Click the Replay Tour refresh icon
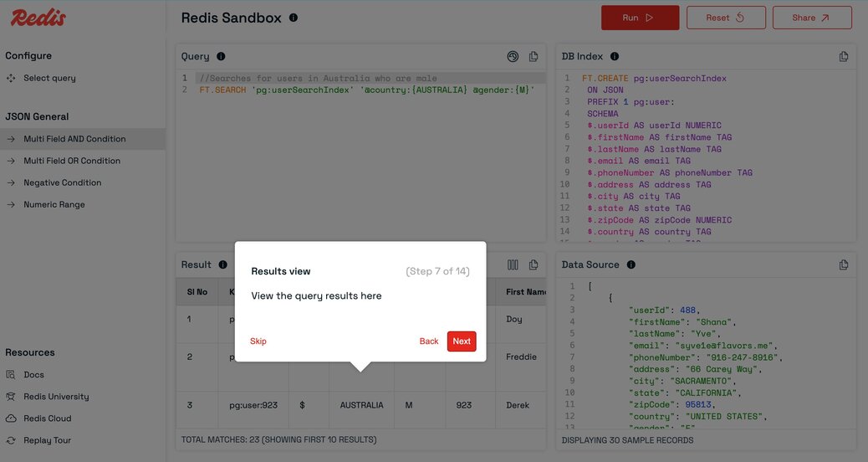The height and width of the screenshot is (462, 868). [x=11, y=440]
